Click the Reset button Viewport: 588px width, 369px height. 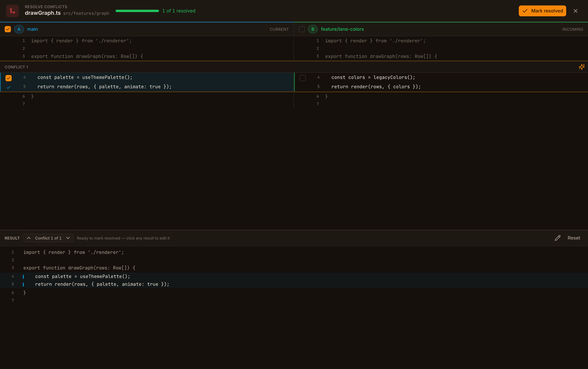coord(574,238)
